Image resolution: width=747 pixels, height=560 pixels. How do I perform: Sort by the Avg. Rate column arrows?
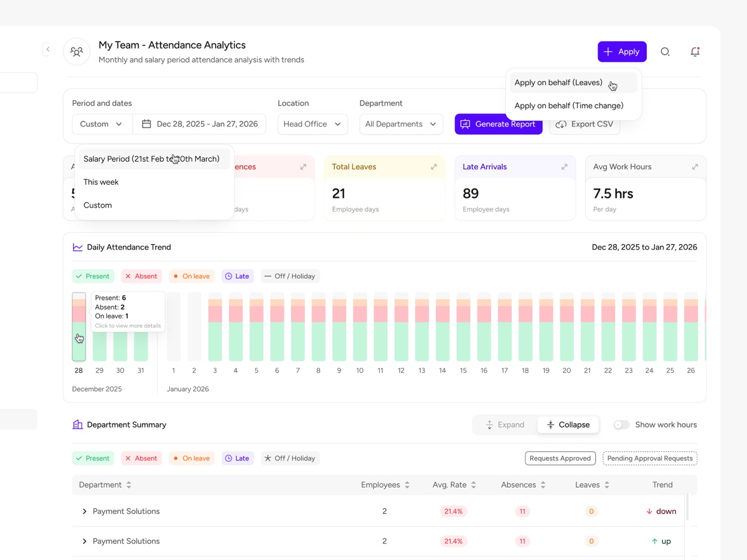pos(474,485)
